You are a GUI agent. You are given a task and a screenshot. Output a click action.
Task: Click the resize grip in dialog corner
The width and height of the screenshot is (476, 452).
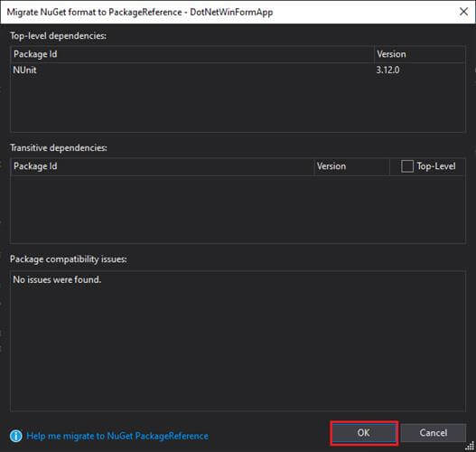[x=470, y=446]
